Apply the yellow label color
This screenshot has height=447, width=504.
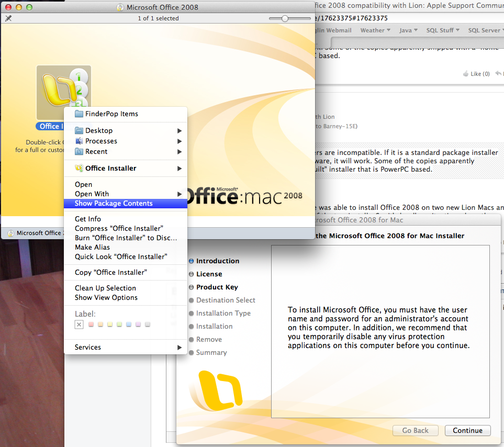(110, 324)
